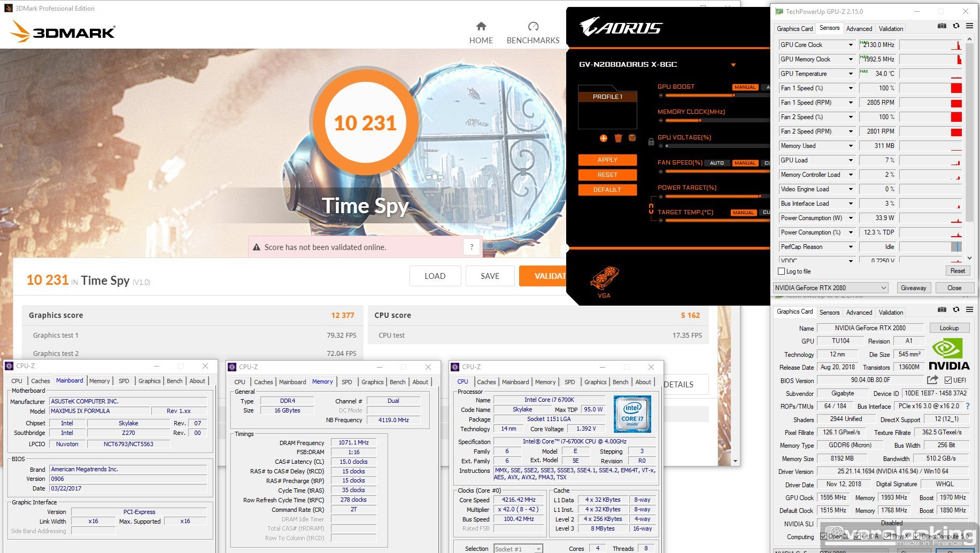Click the question mark beside validation warning
Viewport: 980px width, 553px height.
pyautogui.click(x=472, y=247)
